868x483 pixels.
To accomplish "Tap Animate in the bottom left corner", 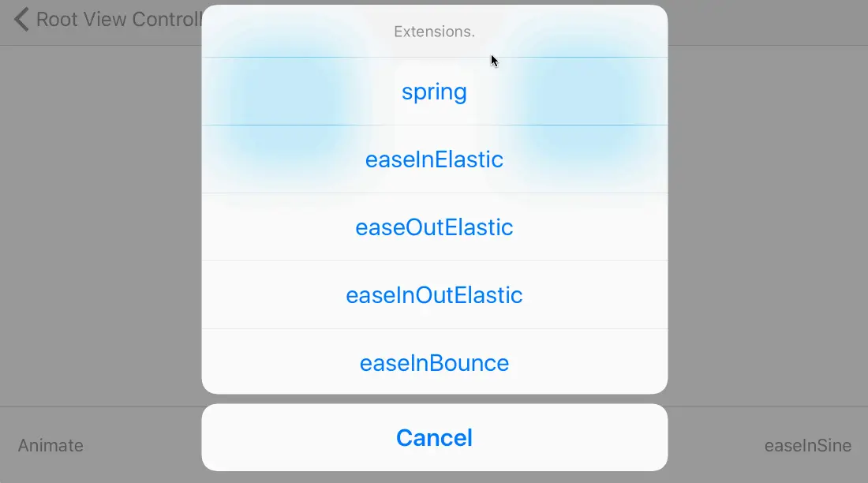I will tap(51, 445).
